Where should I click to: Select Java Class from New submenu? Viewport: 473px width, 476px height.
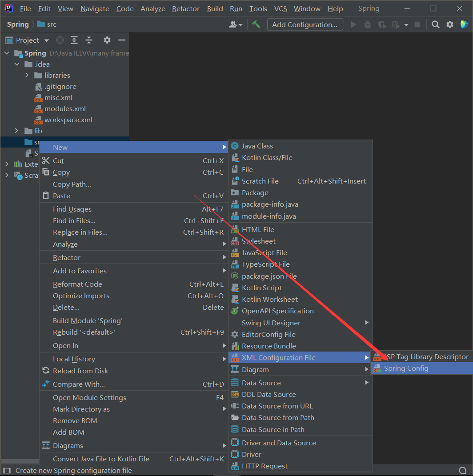300,146
